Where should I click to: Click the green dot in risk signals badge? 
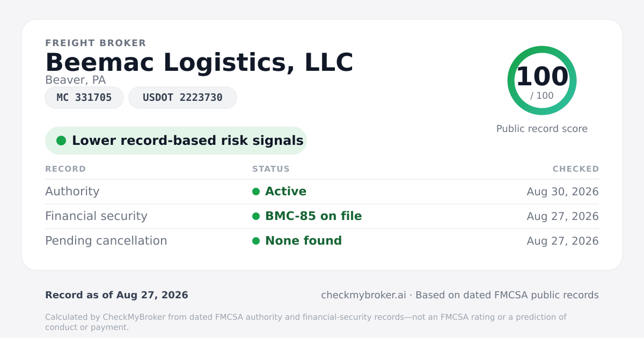pos(61,141)
